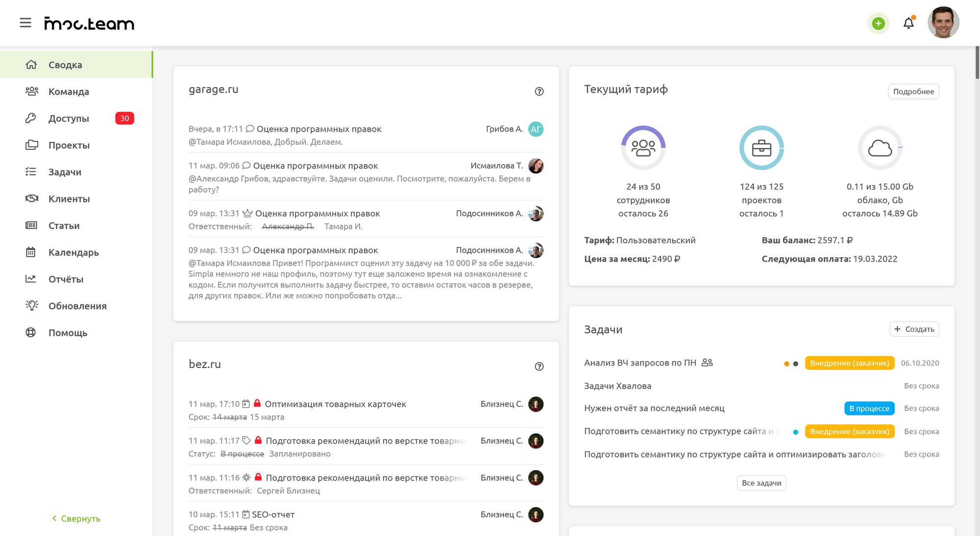Click help icon in garage.ru card
The width and height of the screenshot is (980, 536).
pos(539,91)
